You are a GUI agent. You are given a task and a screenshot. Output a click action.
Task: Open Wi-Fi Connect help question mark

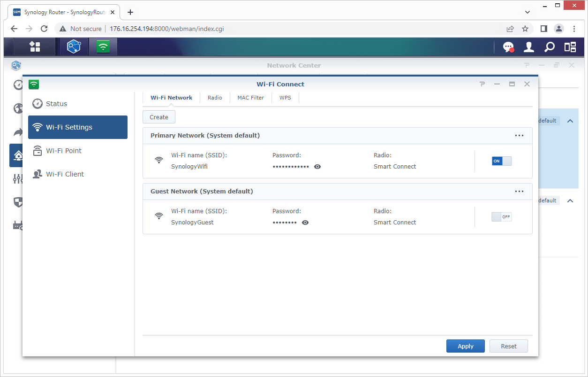pos(482,84)
